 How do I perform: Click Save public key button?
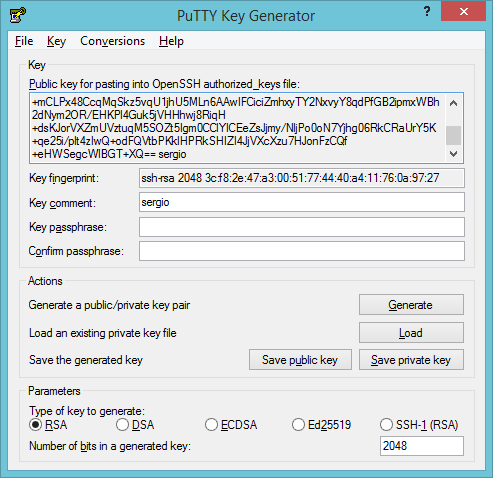click(300, 360)
